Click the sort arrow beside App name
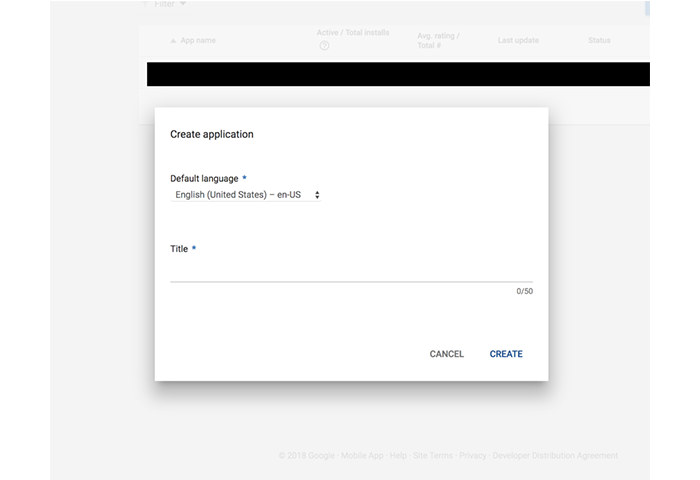The image size is (700, 480). coord(172,40)
